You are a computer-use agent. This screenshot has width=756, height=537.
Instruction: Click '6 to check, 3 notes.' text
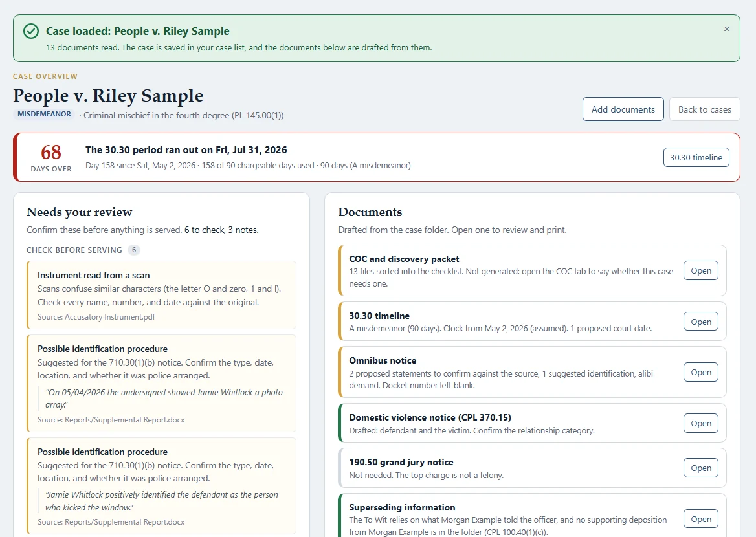coord(221,230)
